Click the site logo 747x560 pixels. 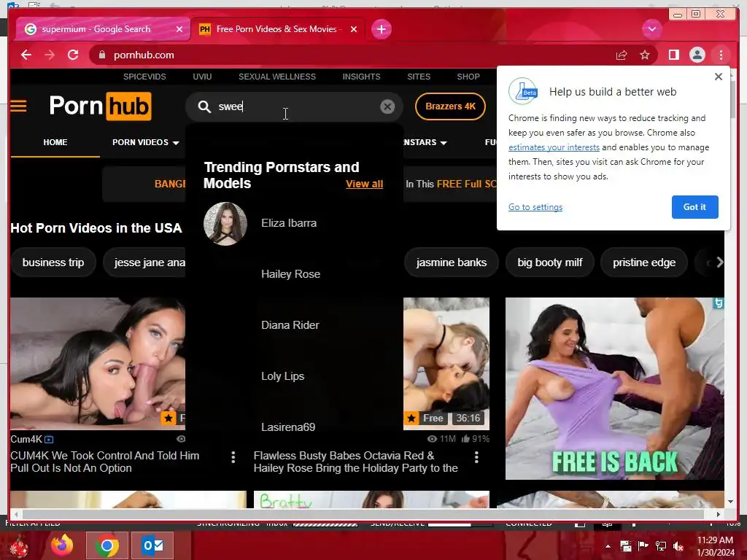click(x=101, y=106)
